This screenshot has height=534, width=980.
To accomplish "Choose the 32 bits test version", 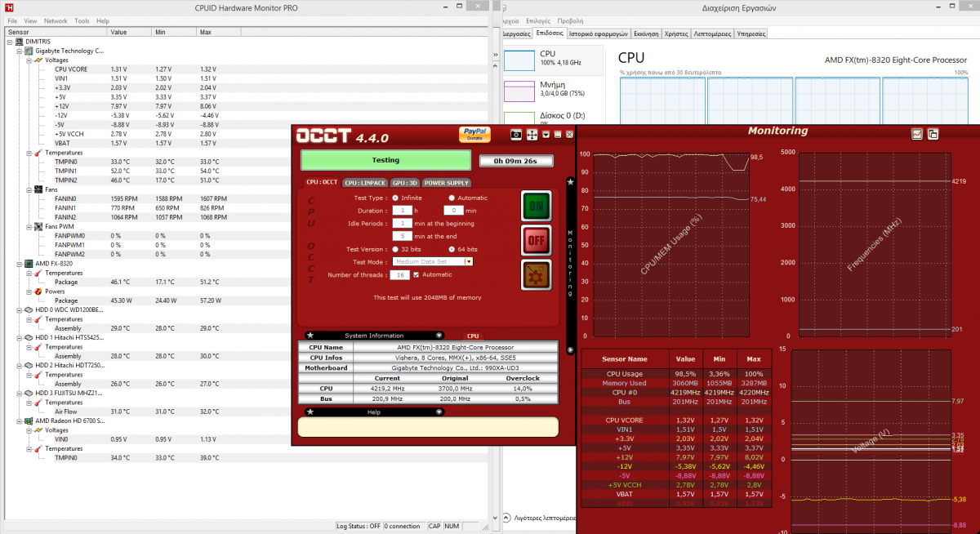I will [396, 249].
